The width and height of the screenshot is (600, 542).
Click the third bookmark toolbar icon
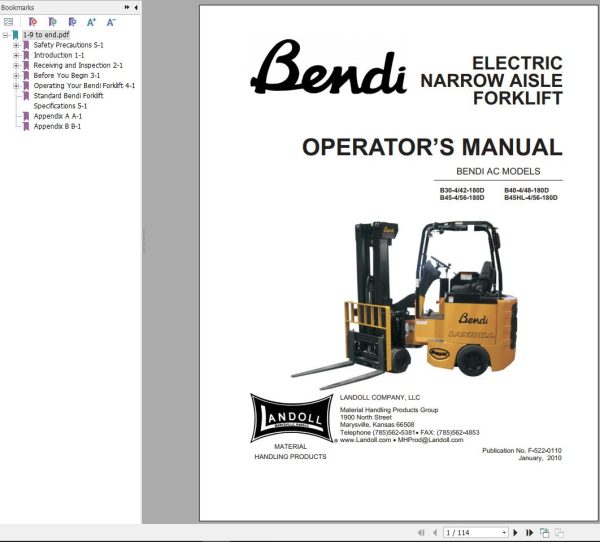tap(72, 22)
